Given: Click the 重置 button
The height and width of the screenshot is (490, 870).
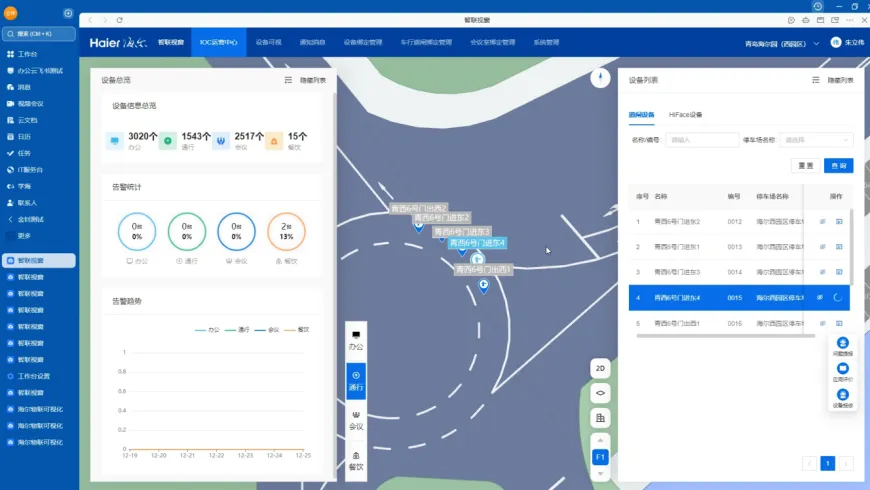Looking at the screenshot, I should click(803, 165).
